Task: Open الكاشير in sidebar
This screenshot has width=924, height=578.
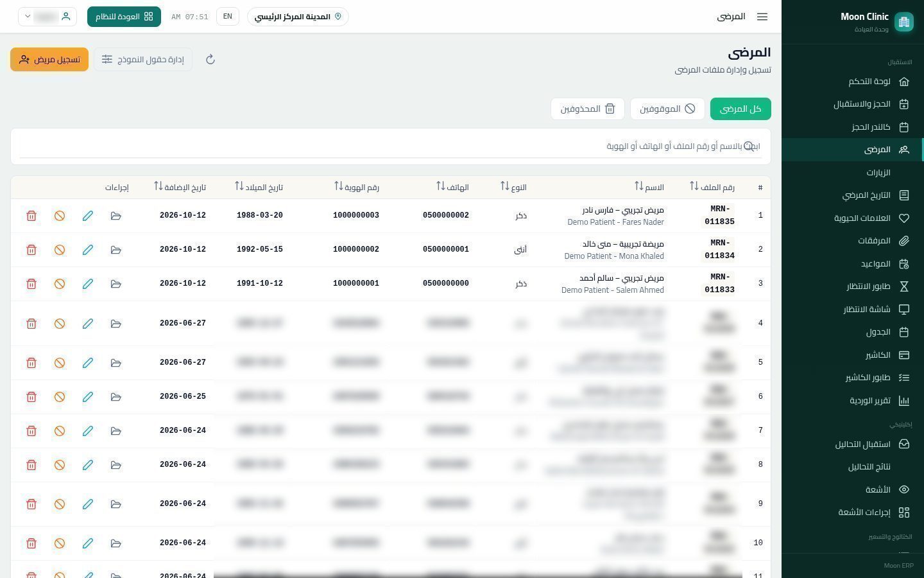Action: [x=853, y=355]
